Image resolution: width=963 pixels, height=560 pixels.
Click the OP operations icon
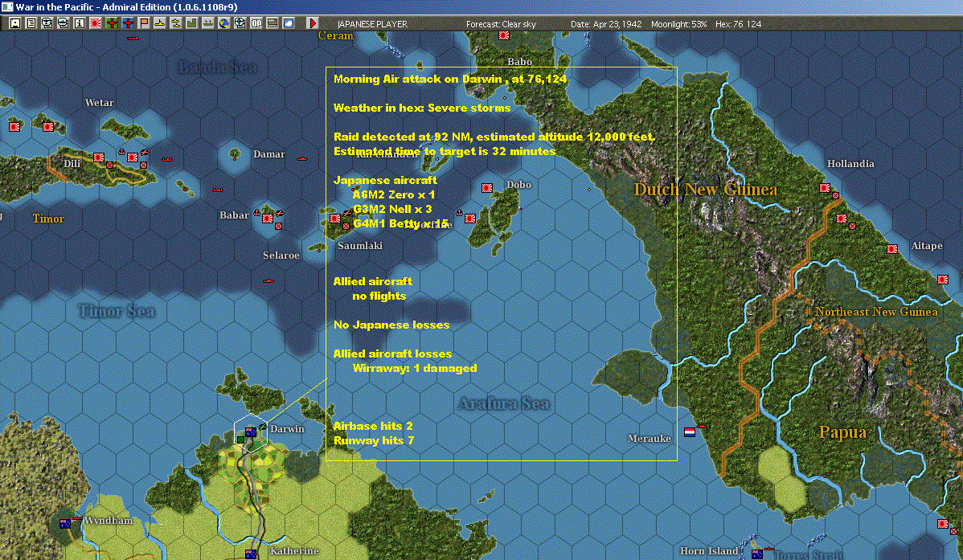click(x=256, y=23)
